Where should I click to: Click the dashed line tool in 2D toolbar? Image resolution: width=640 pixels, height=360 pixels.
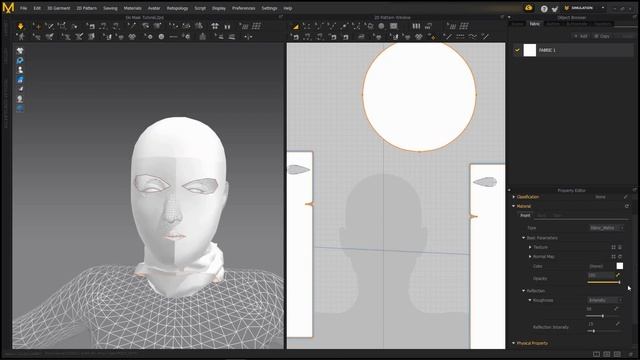point(460,37)
